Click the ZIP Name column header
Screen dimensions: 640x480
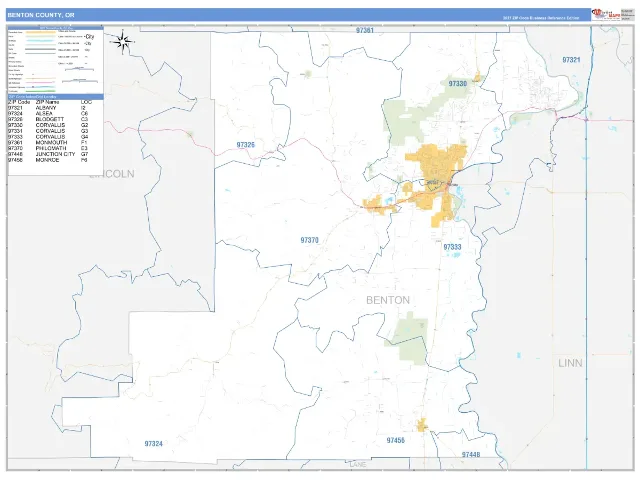[47, 102]
